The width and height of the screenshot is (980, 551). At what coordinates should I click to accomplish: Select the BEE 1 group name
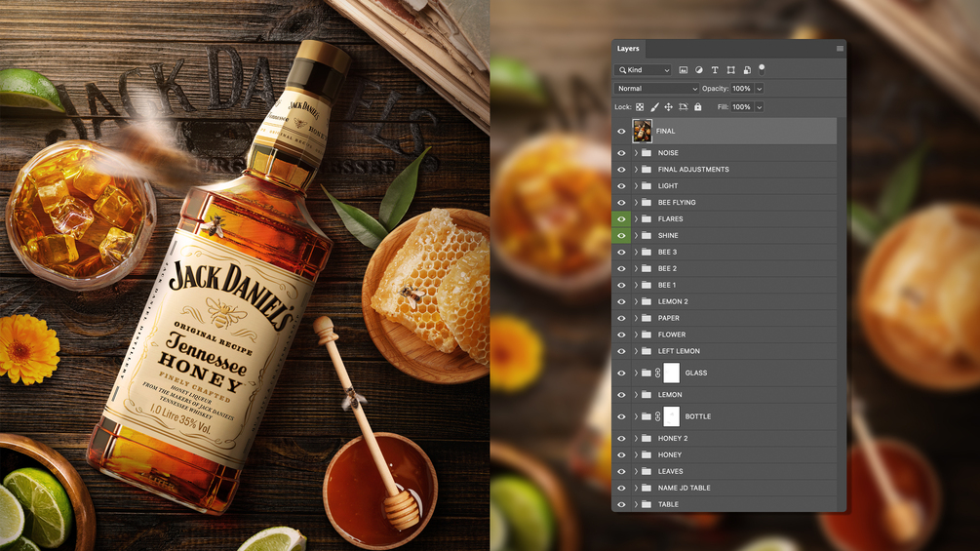(666, 285)
